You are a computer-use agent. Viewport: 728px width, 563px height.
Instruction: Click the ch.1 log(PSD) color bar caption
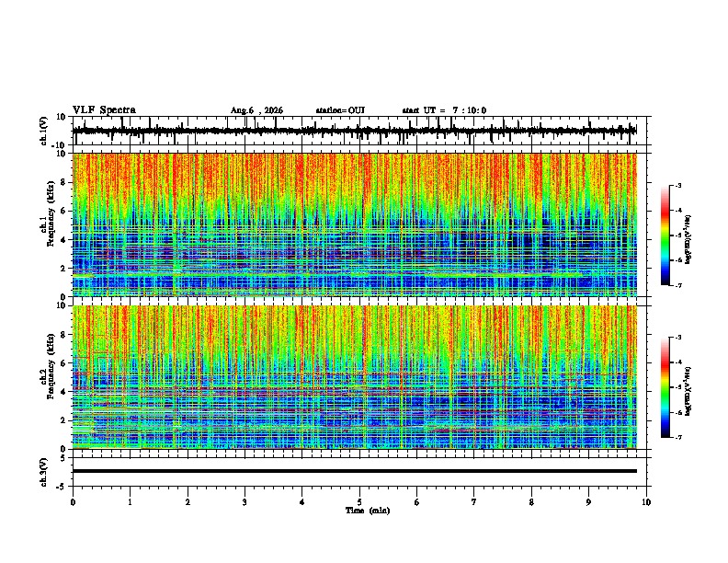tap(688, 239)
